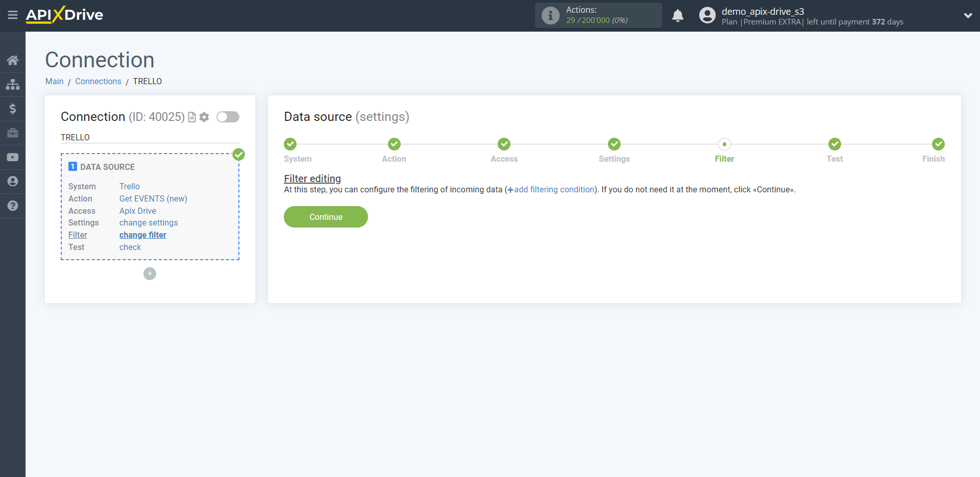Screen dimensions: 980x477
Task: Click the DATA SOURCE block header
Action: (108, 167)
